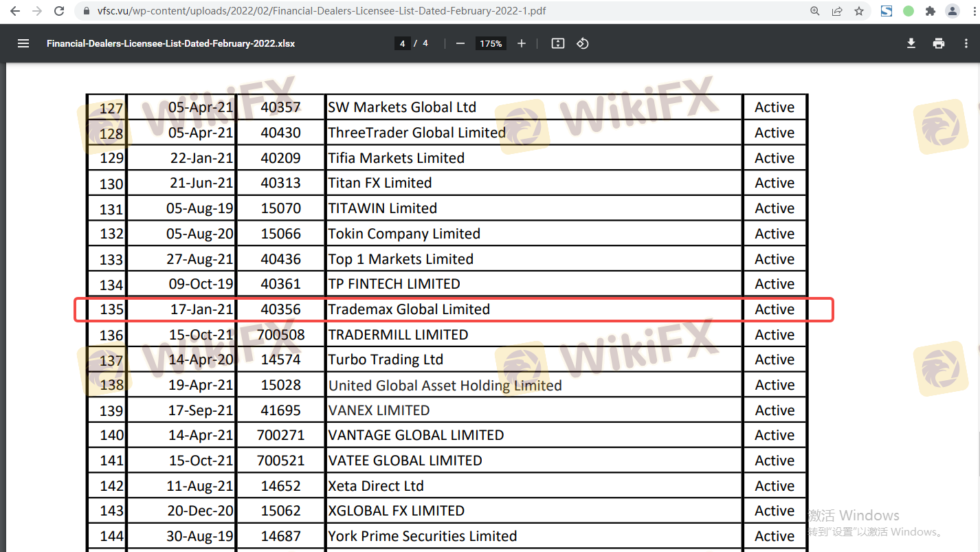Go back to the previous page
This screenshot has width=980, height=552.
pyautogui.click(x=15, y=11)
